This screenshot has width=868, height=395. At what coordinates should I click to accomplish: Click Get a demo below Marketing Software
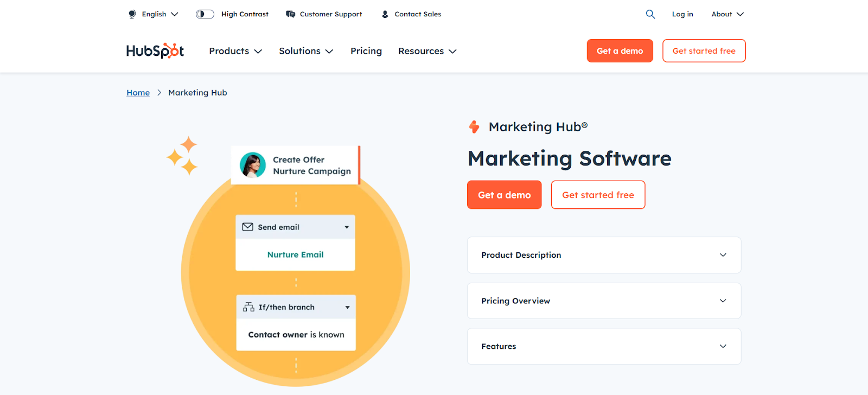(505, 195)
